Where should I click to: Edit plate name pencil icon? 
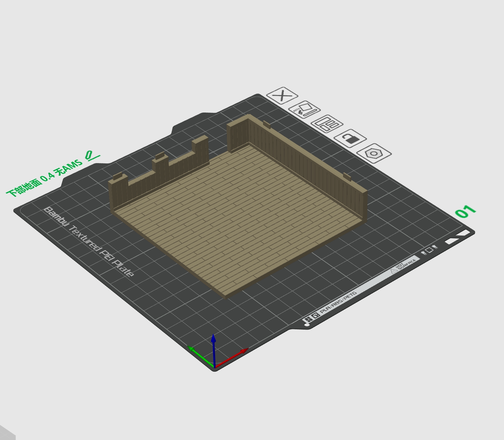pyautogui.click(x=93, y=156)
